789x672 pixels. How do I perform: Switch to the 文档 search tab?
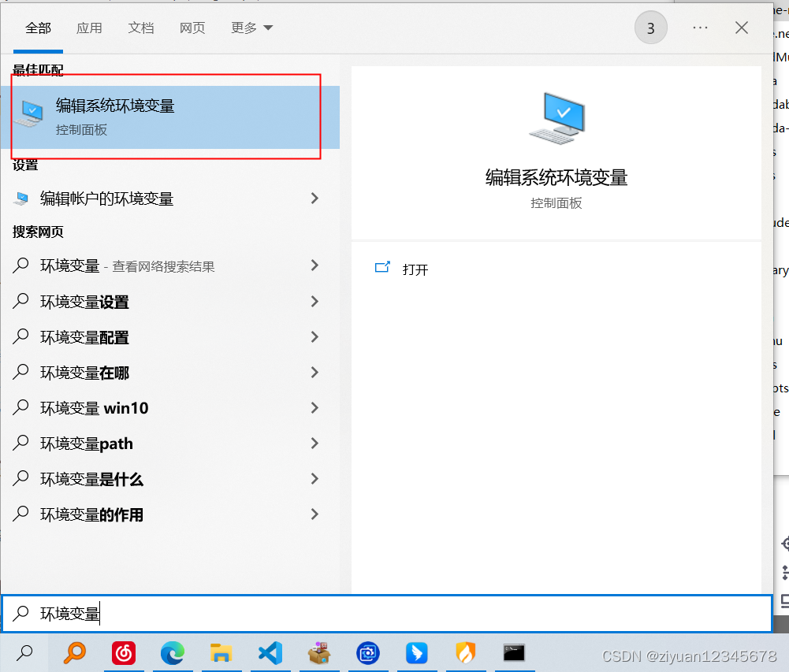tap(140, 27)
